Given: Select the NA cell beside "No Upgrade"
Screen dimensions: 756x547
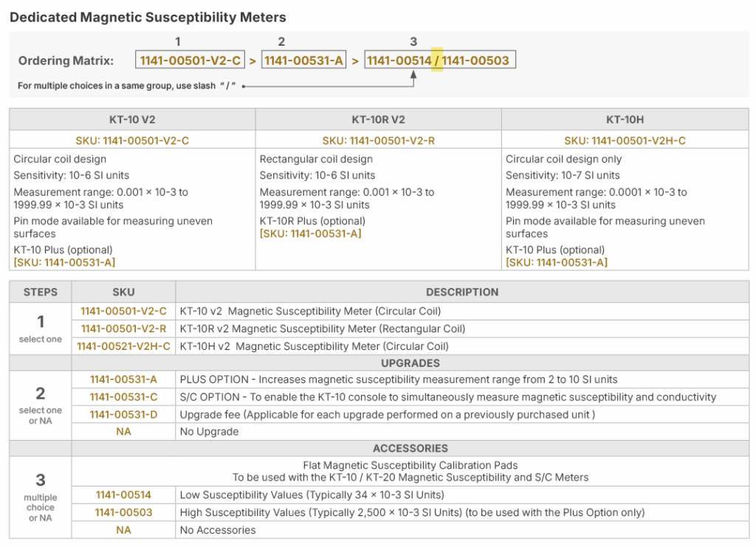Looking at the screenshot, I should pyautogui.click(x=123, y=431).
